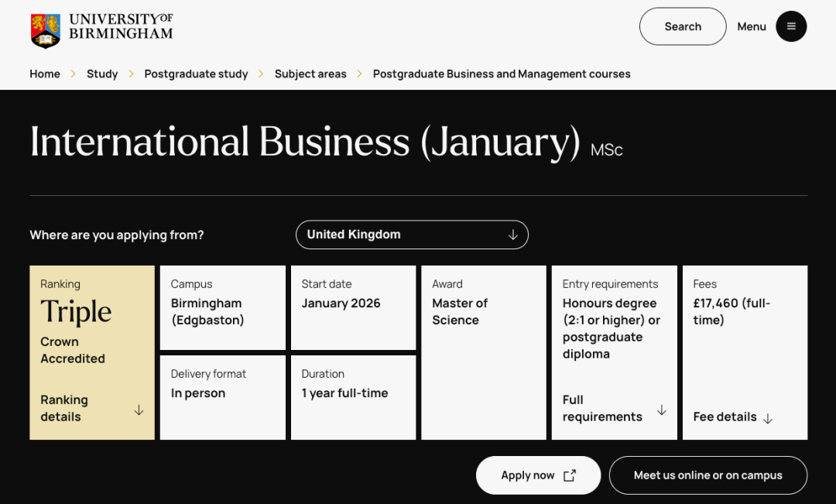The width and height of the screenshot is (836, 504).
Task: Open the United Kingdom country dropdown
Action: pos(412,235)
